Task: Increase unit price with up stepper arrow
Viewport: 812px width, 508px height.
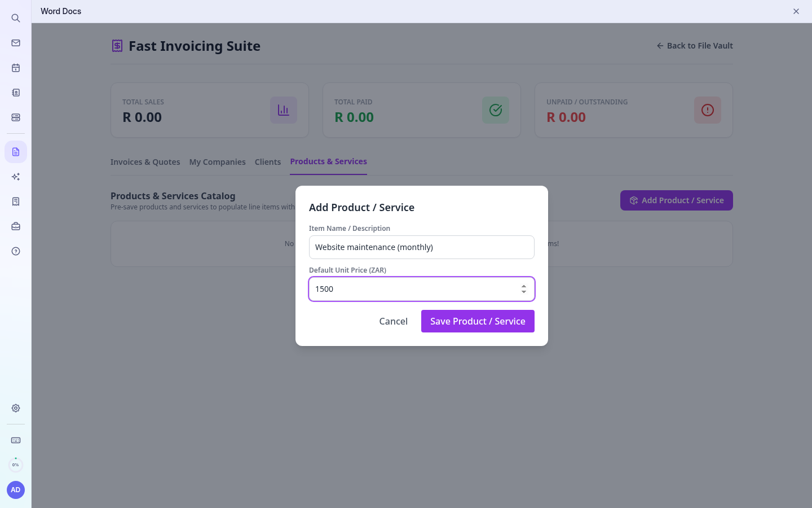Action: (524, 286)
